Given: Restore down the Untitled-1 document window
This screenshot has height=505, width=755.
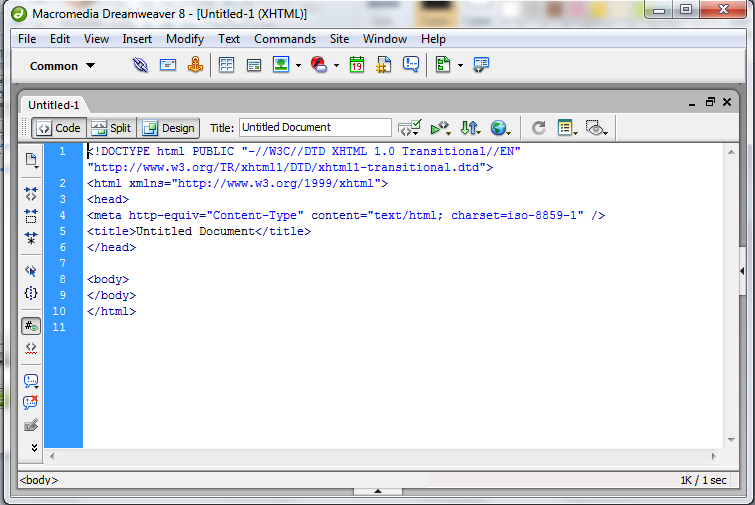Looking at the screenshot, I should coord(710,102).
